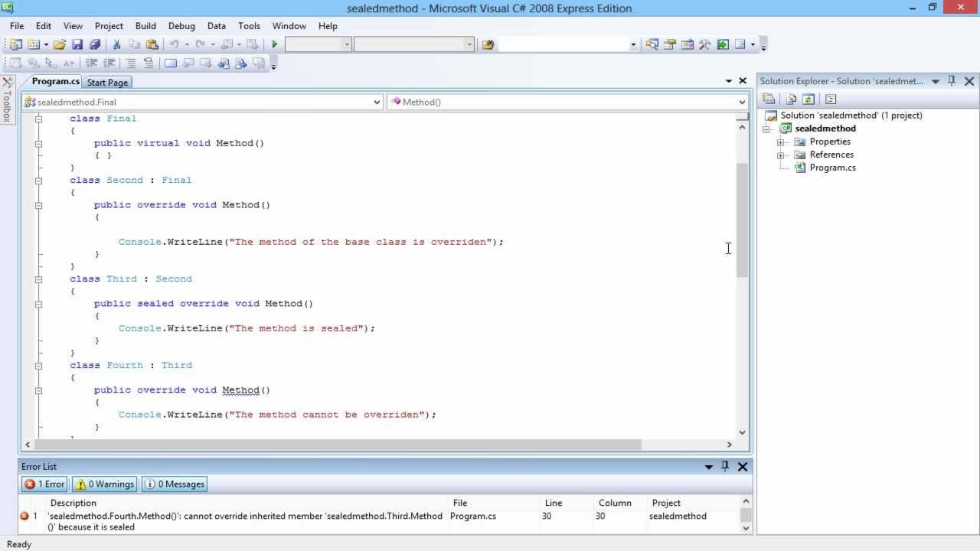Click the Open File folder icon

60,44
